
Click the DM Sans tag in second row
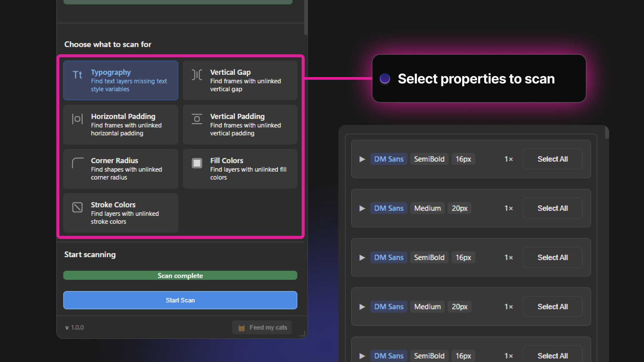pyautogui.click(x=389, y=208)
